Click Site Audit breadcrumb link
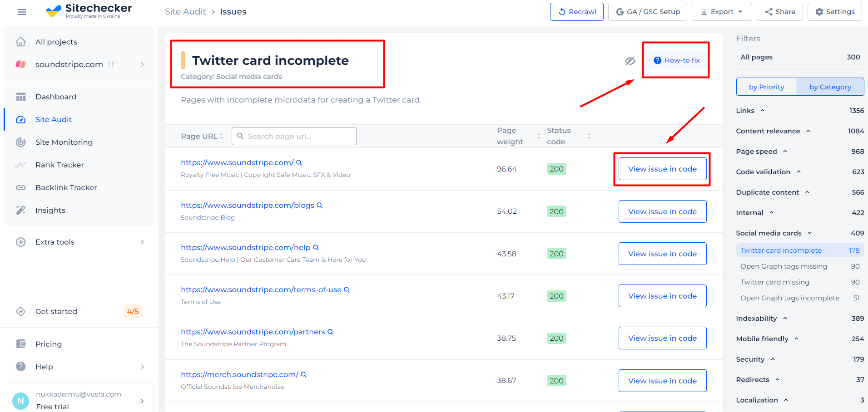The image size is (868, 412). click(185, 12)
